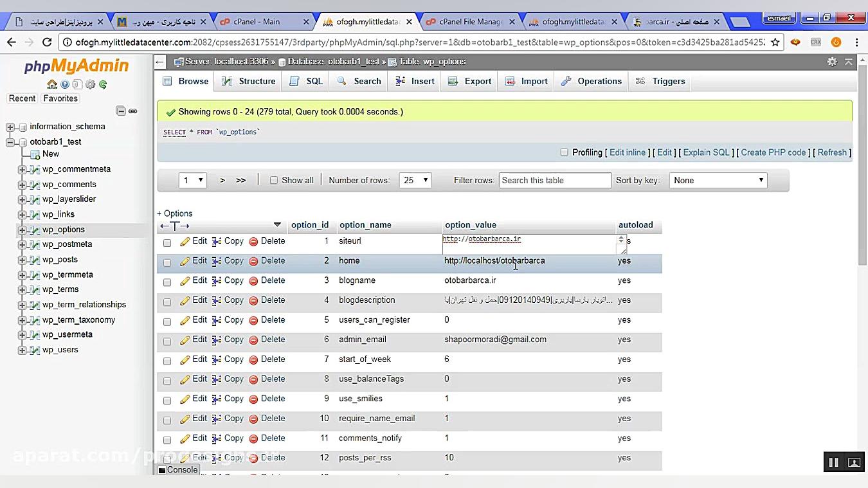
Task: Click the browser back arrow
Action: point(11,42)
